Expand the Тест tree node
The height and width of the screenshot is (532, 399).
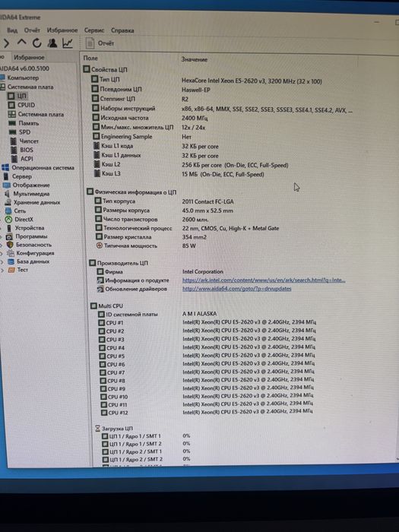click(x=2, y=270)
